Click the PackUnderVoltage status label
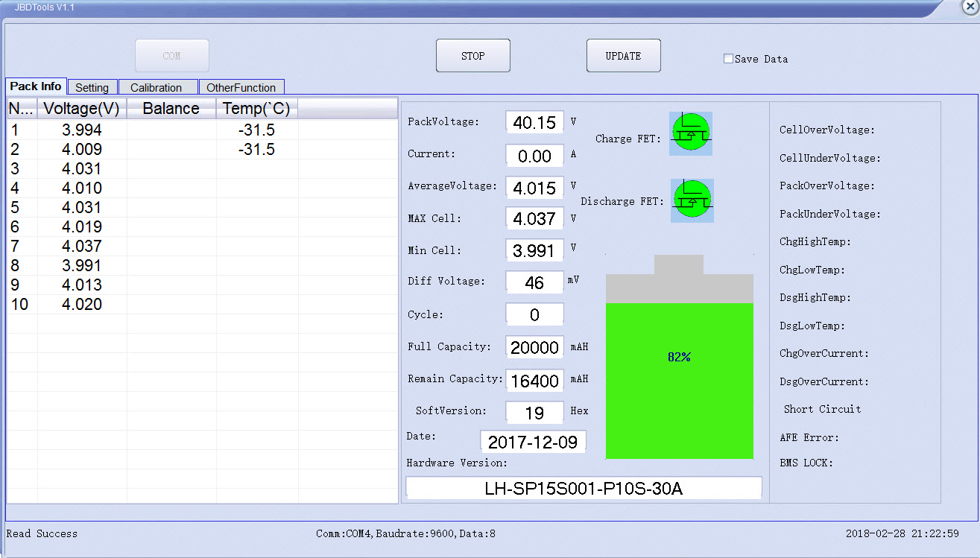Image resolution: width=980 pixels, height=558 pixels. [830, 215]
